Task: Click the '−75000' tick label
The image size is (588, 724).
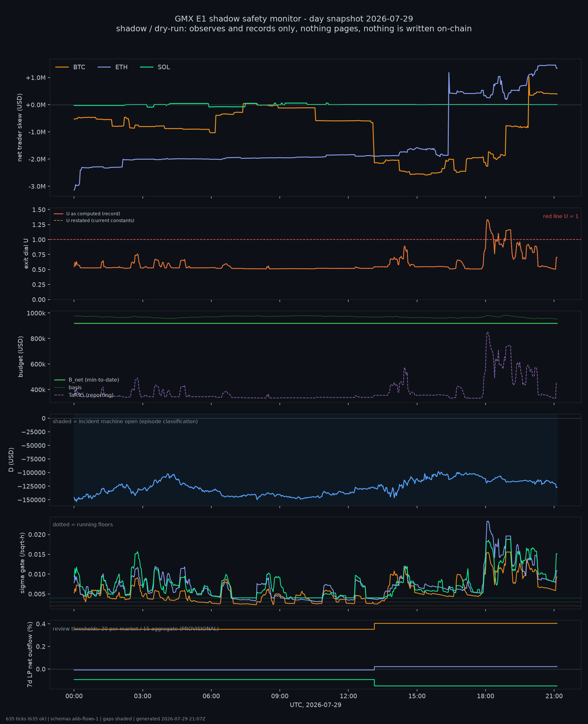Action: [33, 459]
